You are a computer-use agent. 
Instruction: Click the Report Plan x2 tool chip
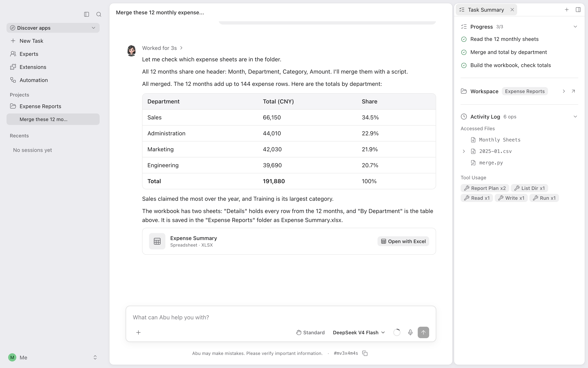pyautogui.click(x=485, y=188)
